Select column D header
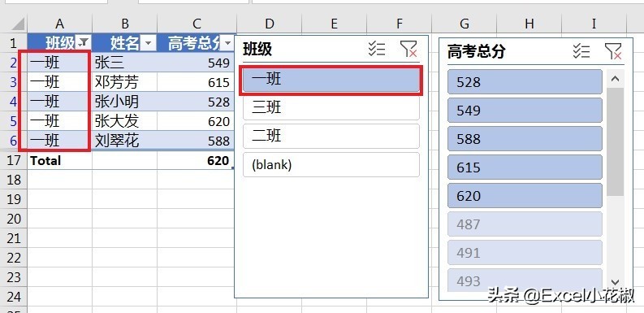644x313 pixels. [x=269, y=24]
